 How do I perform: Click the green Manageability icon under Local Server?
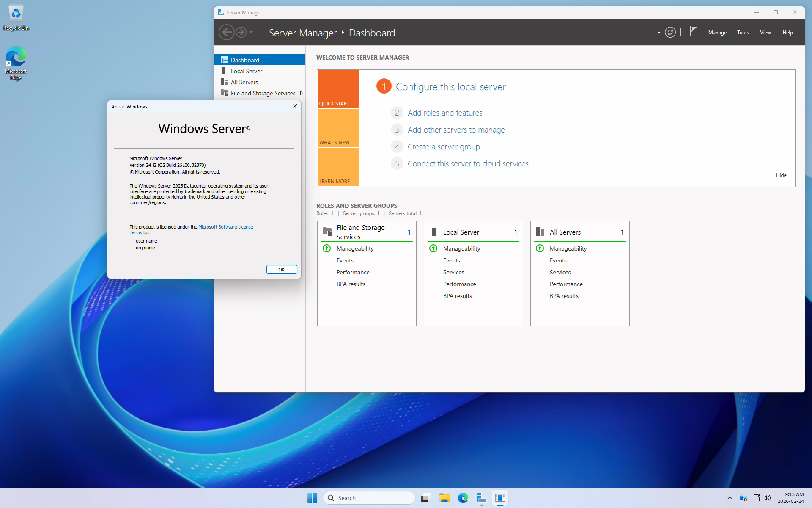[x=433, y=248]
